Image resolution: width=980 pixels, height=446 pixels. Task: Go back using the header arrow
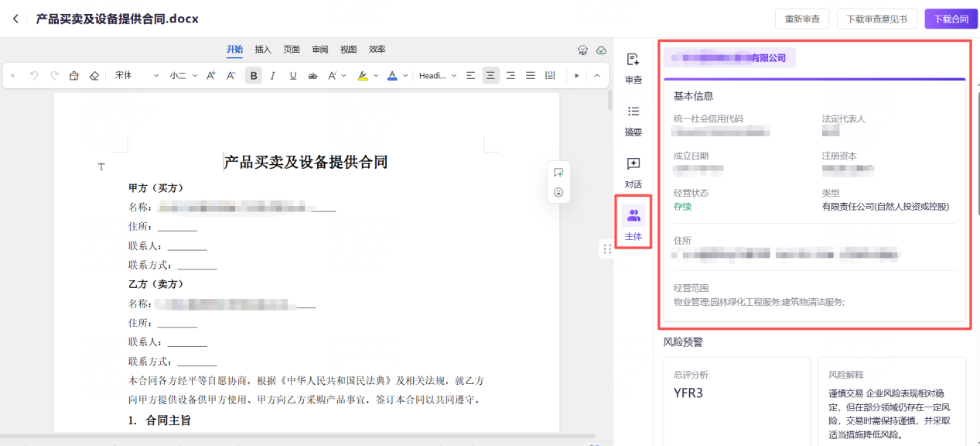[15, 19]
